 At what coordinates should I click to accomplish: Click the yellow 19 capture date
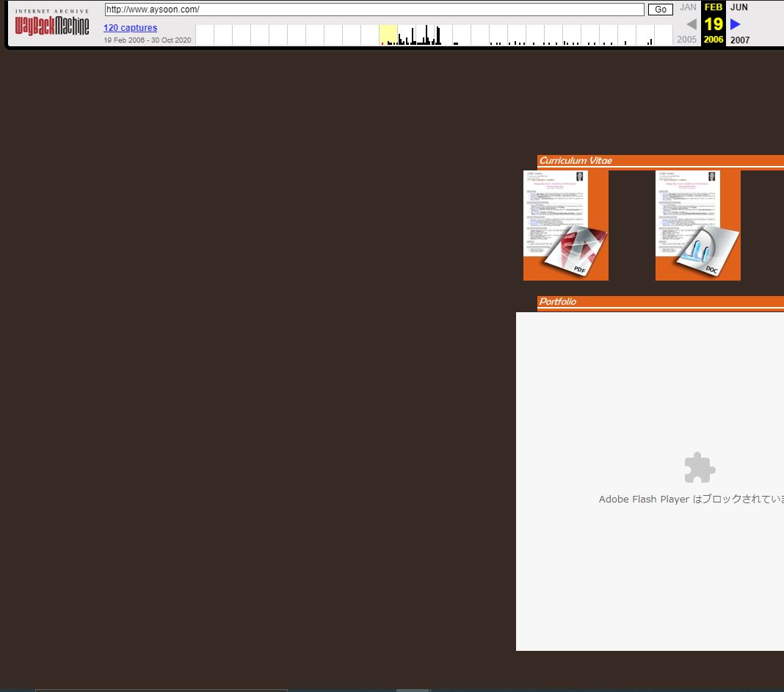coord(713,24)
